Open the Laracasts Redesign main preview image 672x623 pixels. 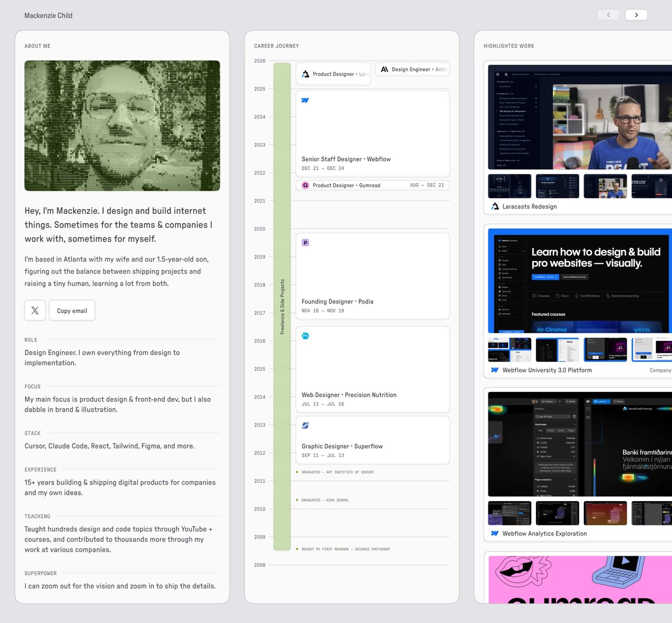(x=580, y=117)
